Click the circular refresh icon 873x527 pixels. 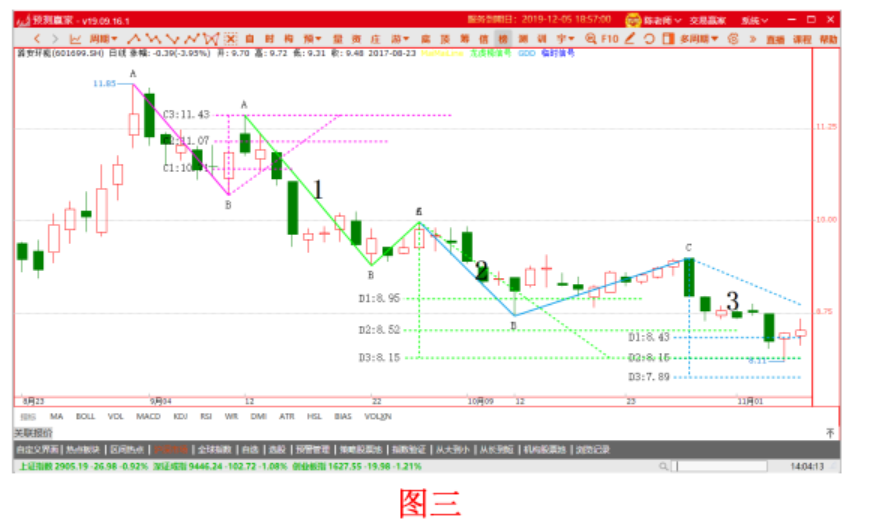(648, 39)
